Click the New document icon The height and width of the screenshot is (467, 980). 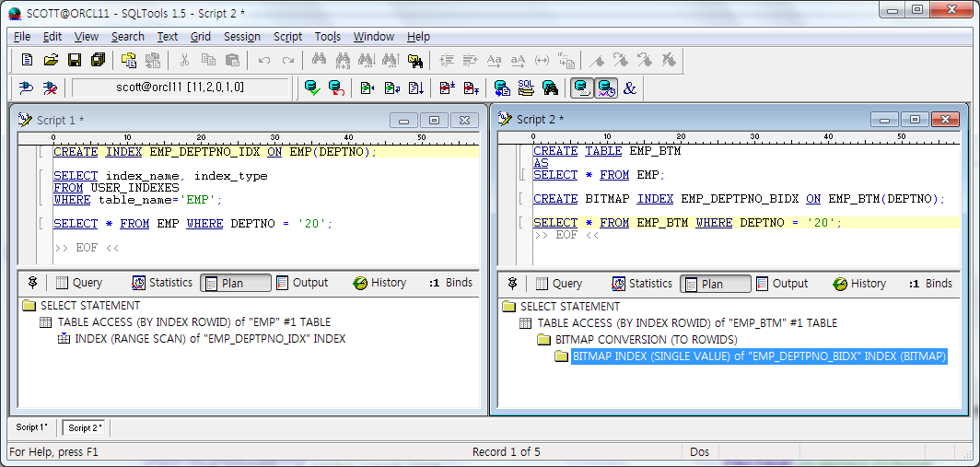(28, 60)
